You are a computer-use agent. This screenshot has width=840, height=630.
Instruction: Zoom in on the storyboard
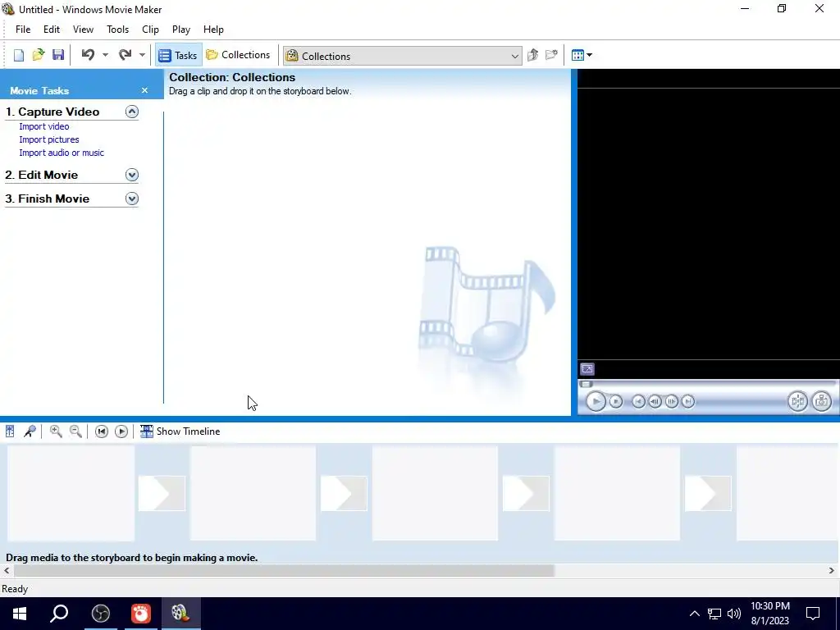tap(56, 431)
